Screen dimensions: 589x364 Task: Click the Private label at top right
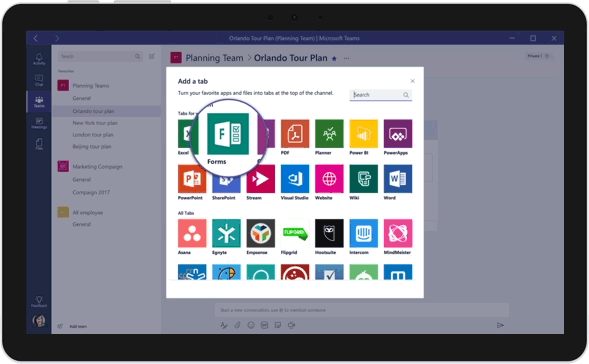(533, 56)
